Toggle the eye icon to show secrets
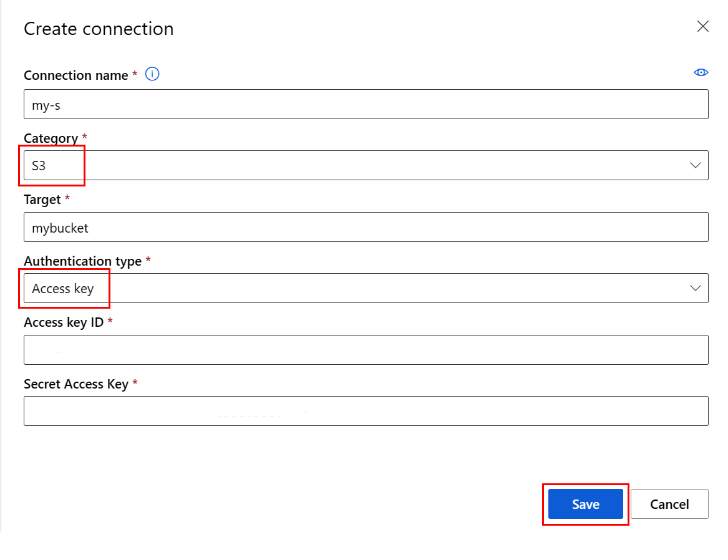This screenshot has width=728, height=560. [701, 73]
